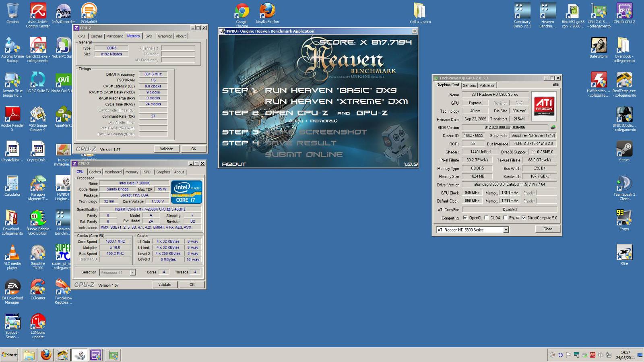Switch to SPD tab in upper CPU-Z window
This screenshot has width=644, height=362.
[149, 36]
